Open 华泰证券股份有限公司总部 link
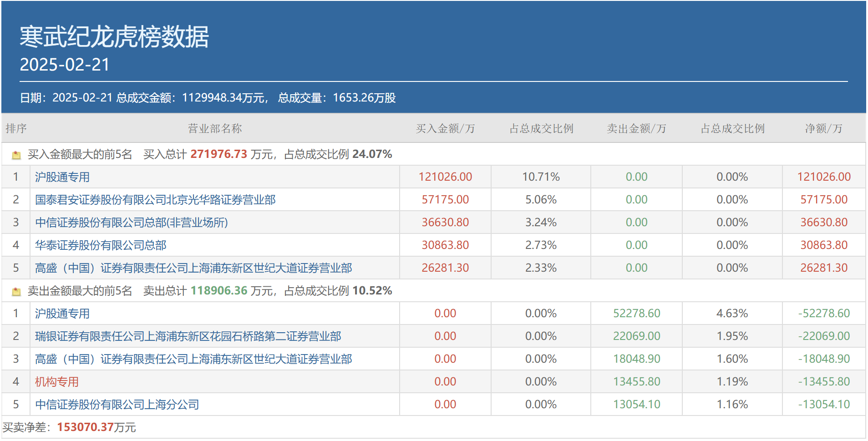This screenshot has height=441, width=868. click(x=101, y=245)
